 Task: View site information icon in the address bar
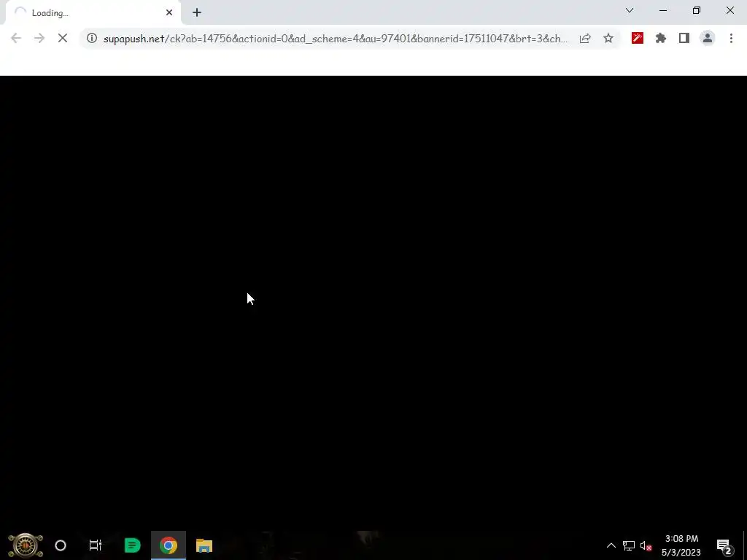(x=92, y=39)
